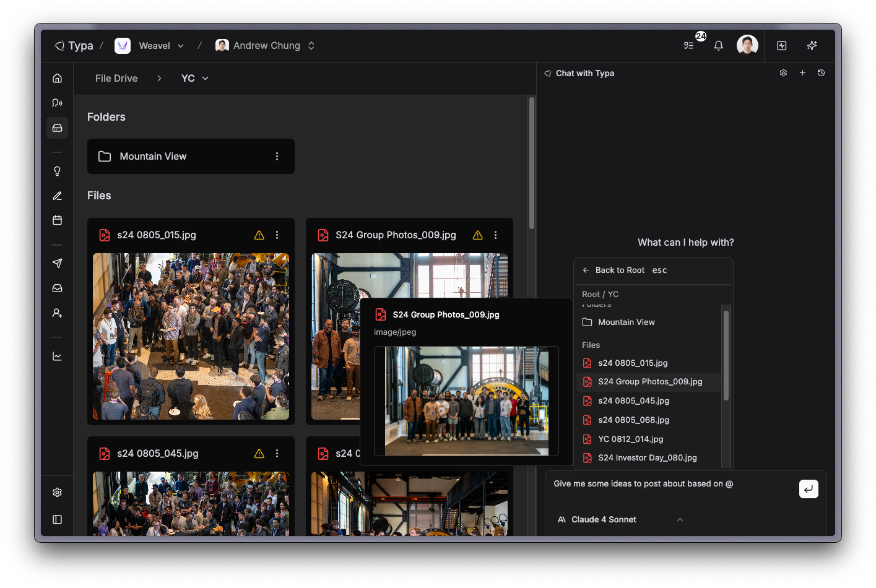The height and width of the screenshot is (588, 876).
Task: Expand the Claude 4 Sonnet model selector
Action: [620, 520]
